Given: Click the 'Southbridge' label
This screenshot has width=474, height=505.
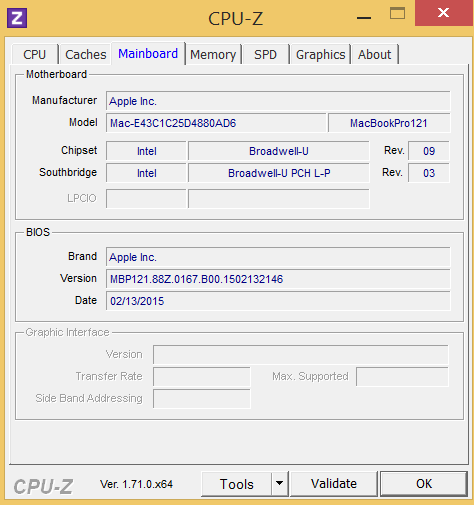Looking at the screenshot, I should (x=68, y=172).
